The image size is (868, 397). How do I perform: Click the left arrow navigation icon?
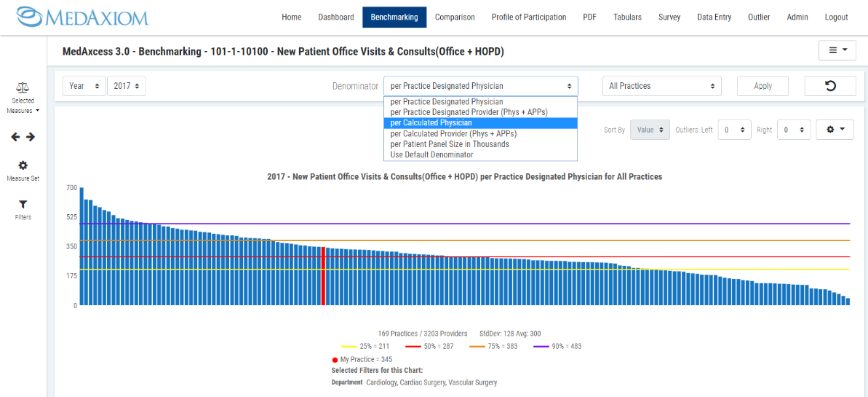[x=16, y=137]
